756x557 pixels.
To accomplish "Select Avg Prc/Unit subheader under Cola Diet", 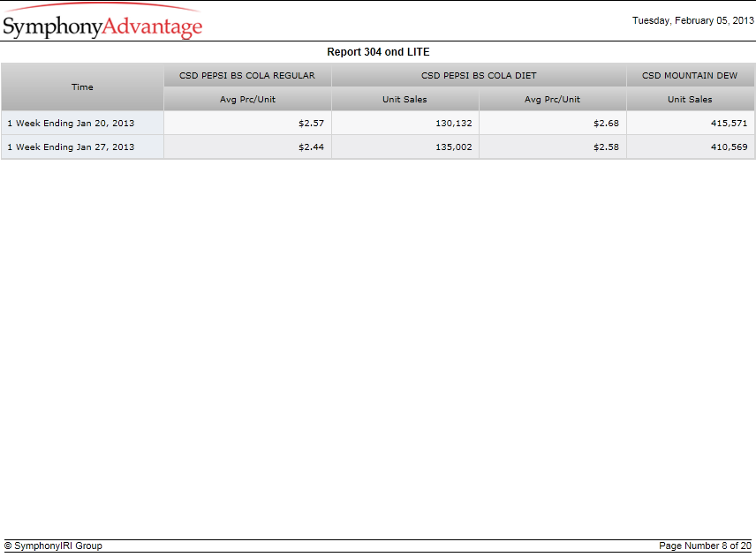I will click(x=553, y=99).
